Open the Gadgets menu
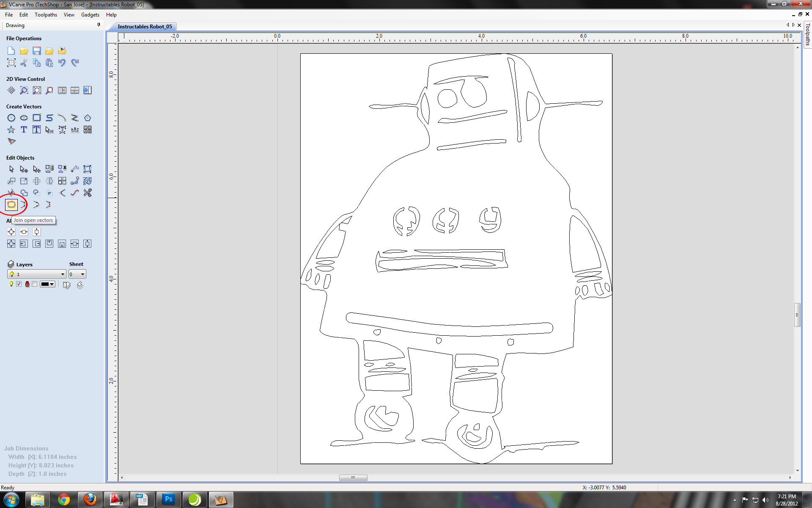 (x=90, y=15)
